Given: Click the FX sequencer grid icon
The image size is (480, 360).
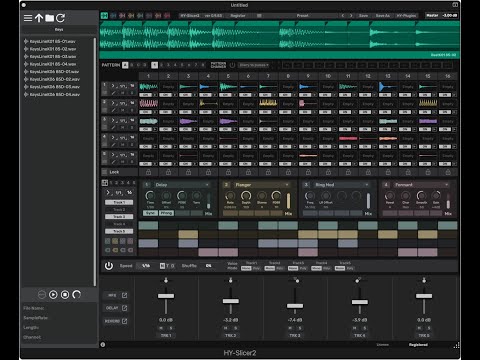Looking at the screenshot, I should [x=105, y=183].
